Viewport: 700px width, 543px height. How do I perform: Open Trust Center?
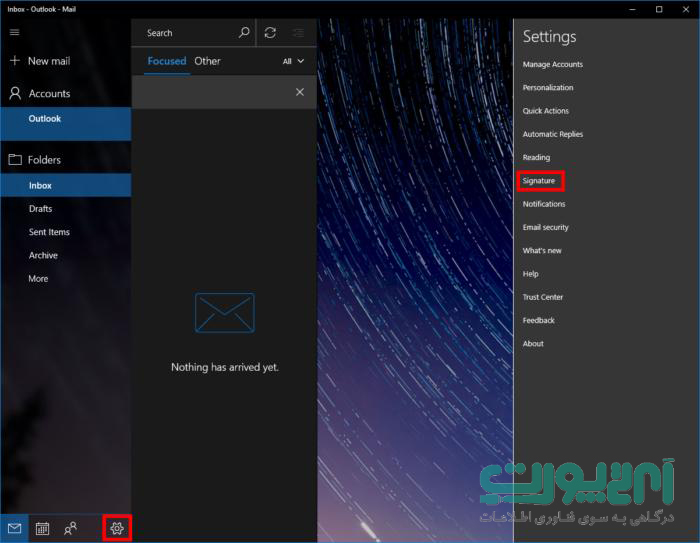[x=542, y=297]
